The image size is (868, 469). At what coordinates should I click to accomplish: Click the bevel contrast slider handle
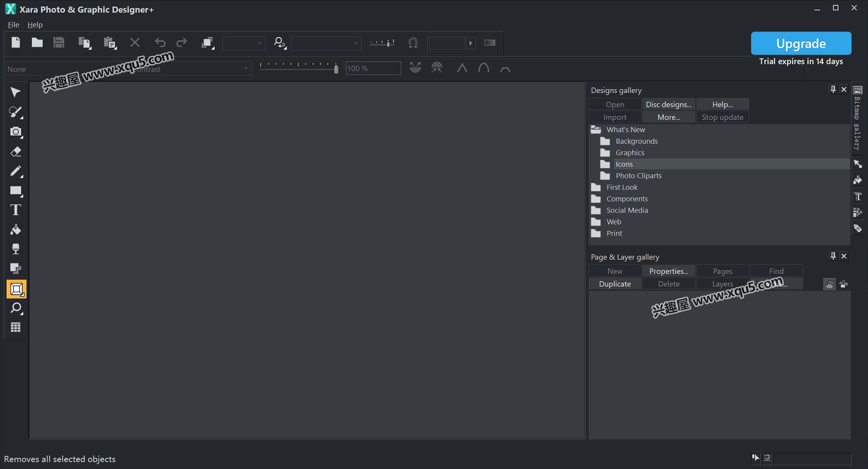click(336, 68)
